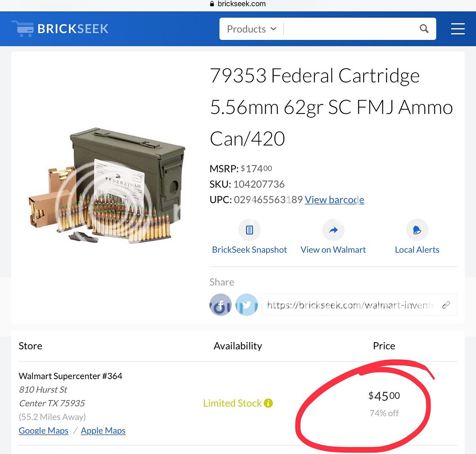
Task: Click the circled $45.00 price
Action: point(383,395)
